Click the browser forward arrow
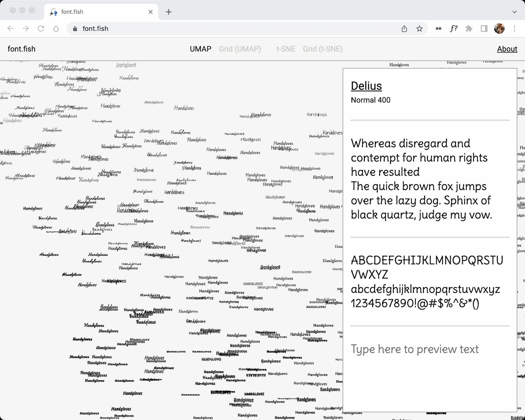Viewport: 525px width, 420px height. point(26,28)
